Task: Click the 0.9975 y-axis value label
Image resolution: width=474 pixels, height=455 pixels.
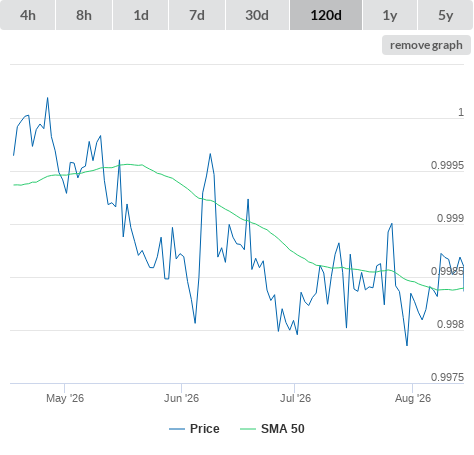Action: pyautogui.click(x=447, y=377)
